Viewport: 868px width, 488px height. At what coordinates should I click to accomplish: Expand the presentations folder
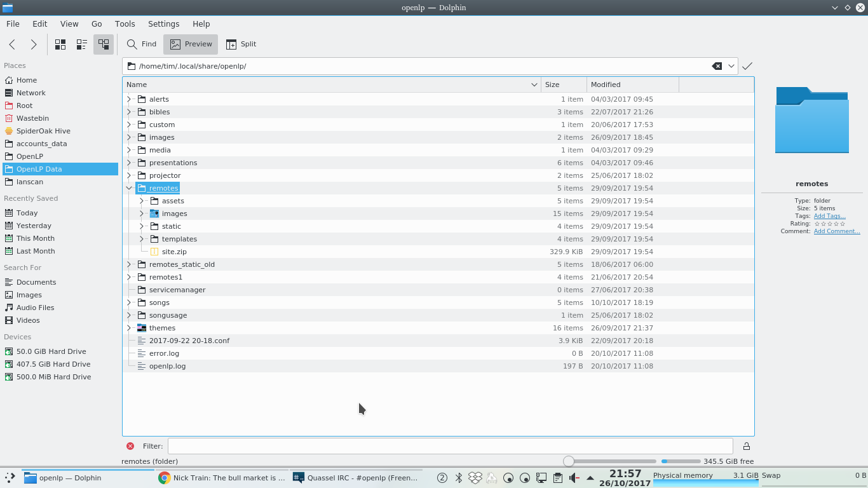[x=129, y=163]
